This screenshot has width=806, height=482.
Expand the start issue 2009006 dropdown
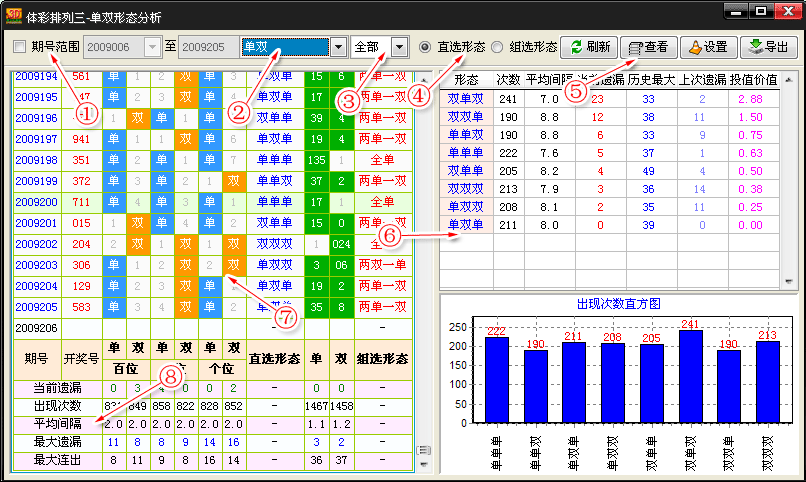tap(152, 47)
